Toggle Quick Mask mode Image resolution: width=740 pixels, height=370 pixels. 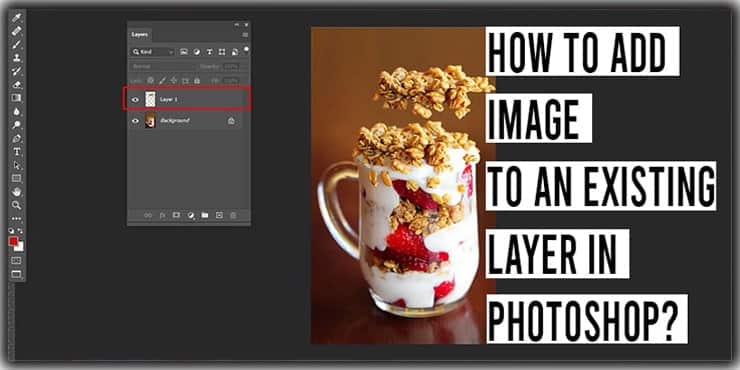pos(17,261)
